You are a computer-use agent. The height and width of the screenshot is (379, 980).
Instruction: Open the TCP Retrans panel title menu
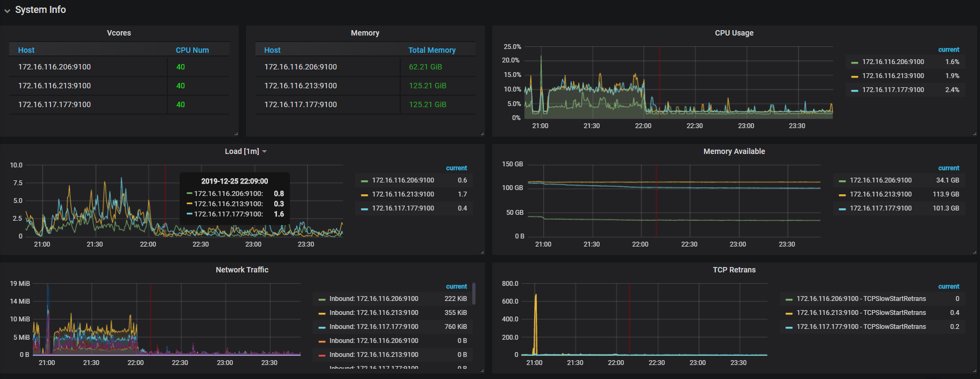point(734,270)
